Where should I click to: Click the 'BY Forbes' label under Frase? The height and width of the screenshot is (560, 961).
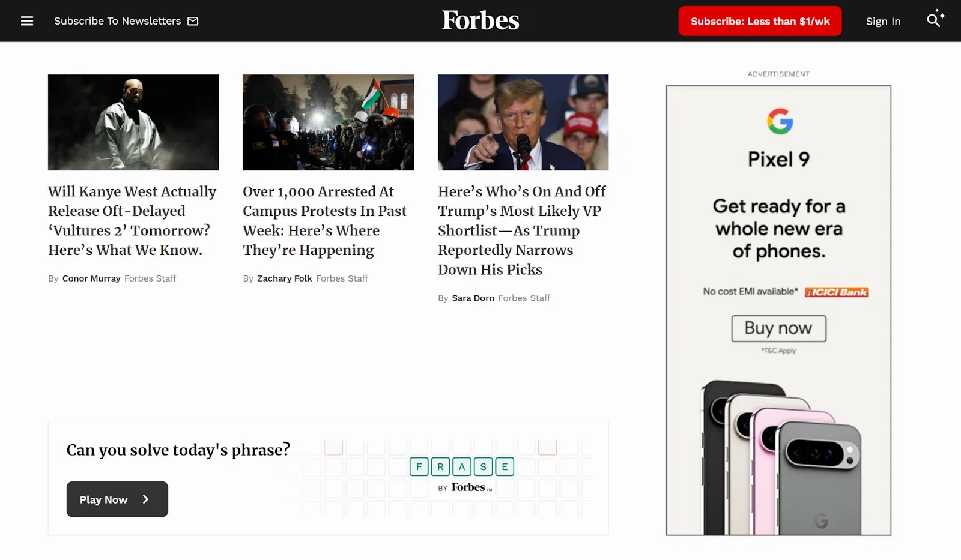[465, 487]
